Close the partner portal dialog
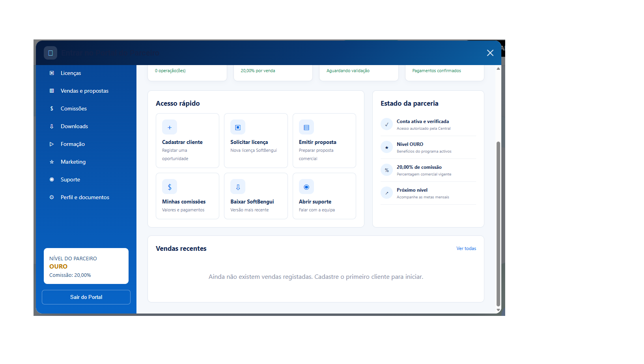Viewport: 644px width, 364px height. coord(490,53)
